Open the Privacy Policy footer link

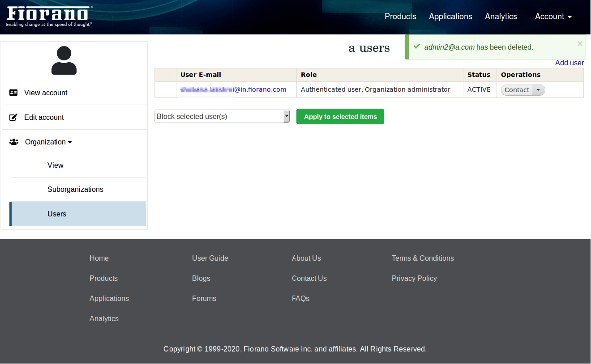(x=414, y=278)
